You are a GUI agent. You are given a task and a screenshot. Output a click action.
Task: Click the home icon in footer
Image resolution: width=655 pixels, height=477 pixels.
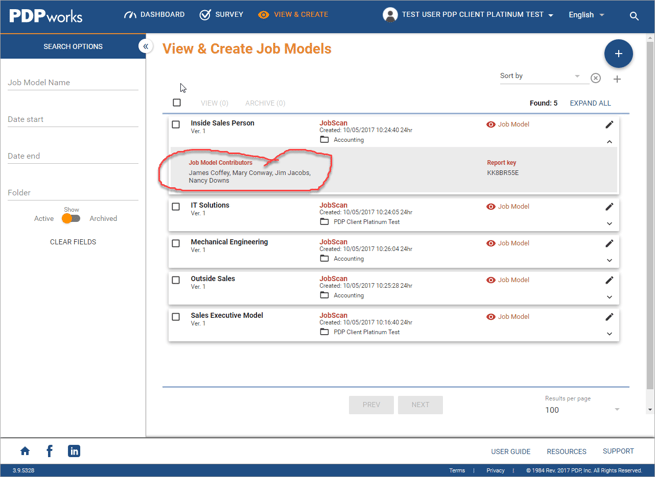(x=25, y=451)
